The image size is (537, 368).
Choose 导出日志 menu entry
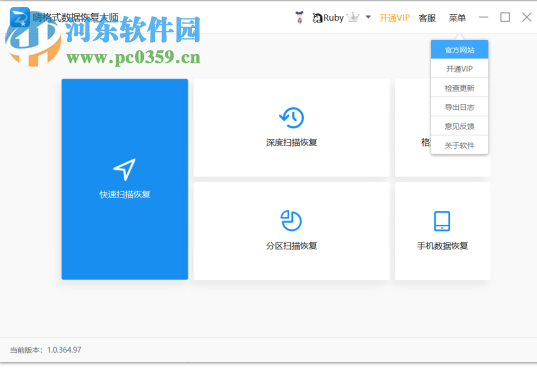[x=460, y=107]
